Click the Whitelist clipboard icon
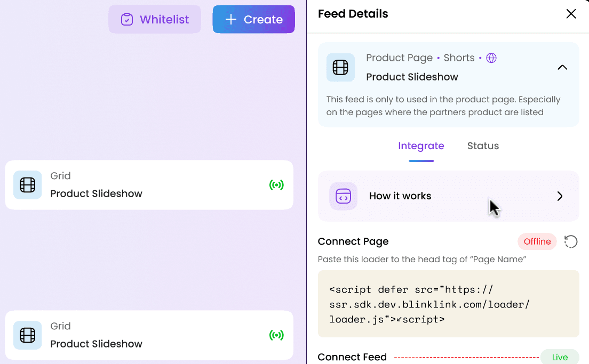The width and height of the screenshot is (589, 364). coord(127,19)
